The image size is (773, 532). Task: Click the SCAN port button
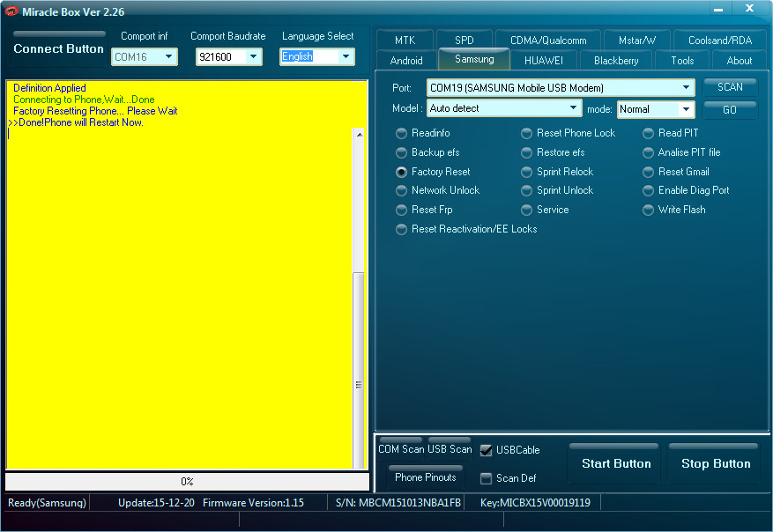pos(730,87)
